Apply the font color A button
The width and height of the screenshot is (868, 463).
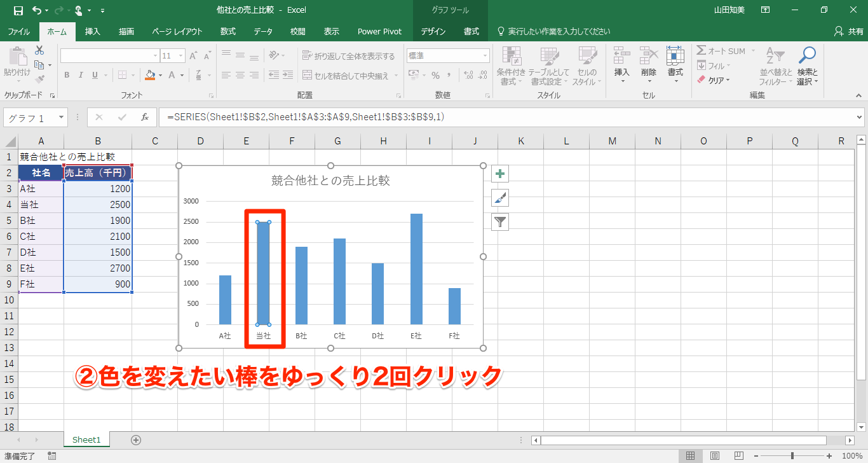pyautogui.click(x=172, y=75)
